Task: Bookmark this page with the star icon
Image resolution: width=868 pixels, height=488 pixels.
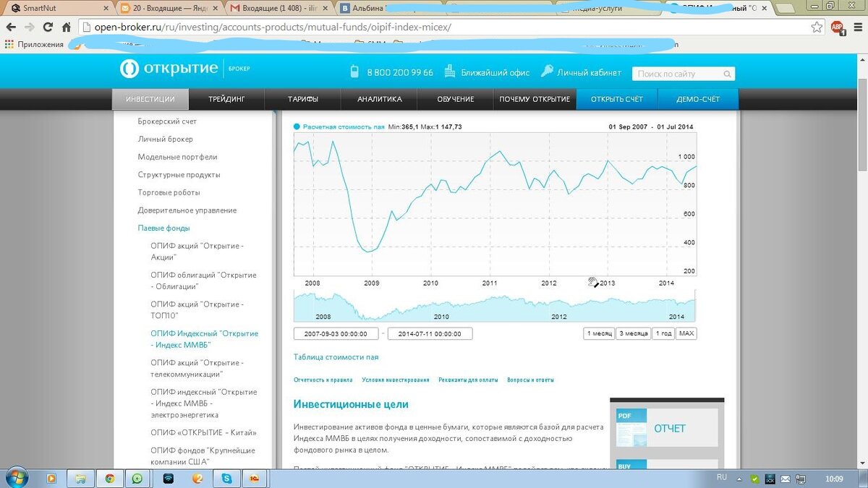Action: point(817,27)
